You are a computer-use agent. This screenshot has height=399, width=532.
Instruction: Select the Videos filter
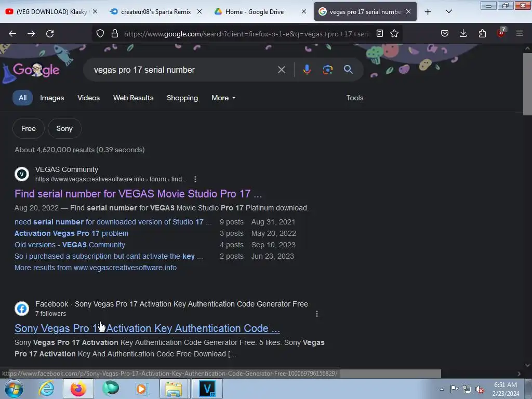tap(88, 98)
